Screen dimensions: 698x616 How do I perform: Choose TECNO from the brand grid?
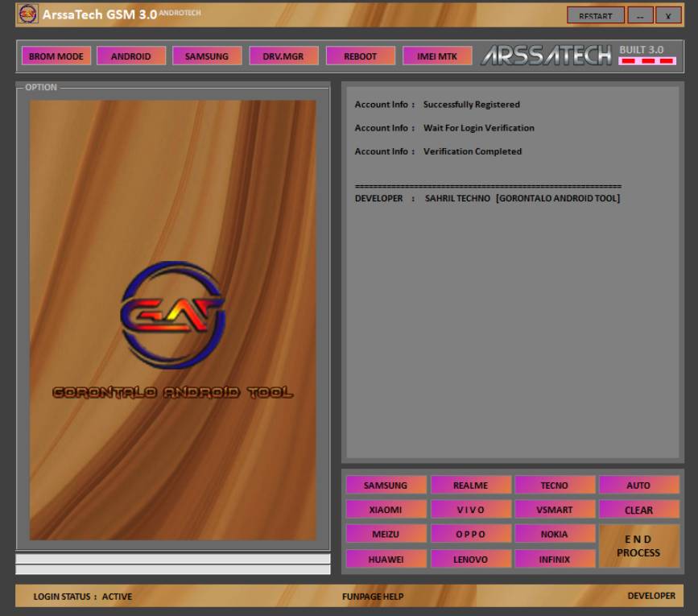(x=554, y=485)
